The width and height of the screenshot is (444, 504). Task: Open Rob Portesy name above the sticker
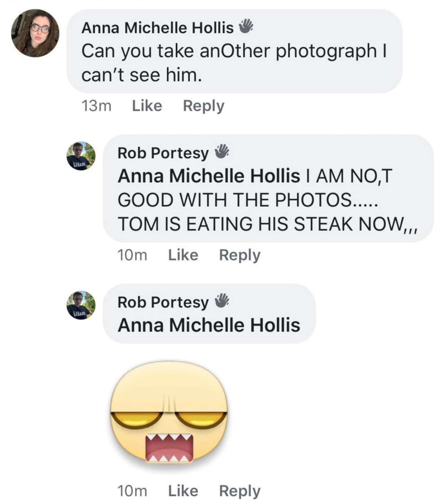163,303
